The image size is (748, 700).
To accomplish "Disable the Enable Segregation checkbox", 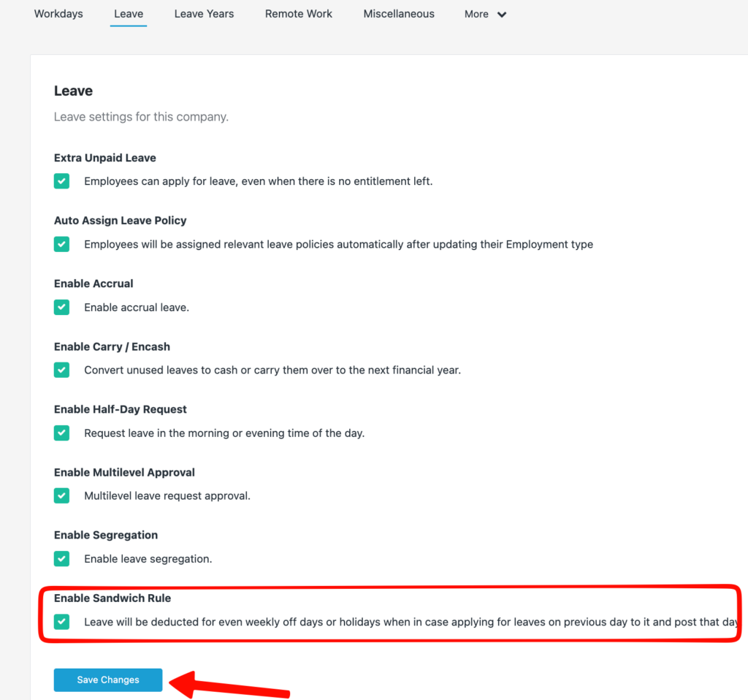I will point(62,558).
